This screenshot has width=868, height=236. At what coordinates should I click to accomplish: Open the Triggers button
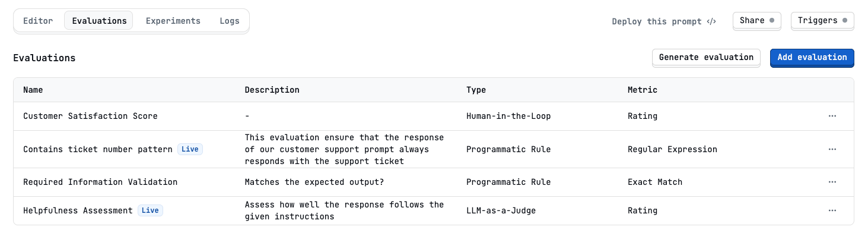[822, 20]
